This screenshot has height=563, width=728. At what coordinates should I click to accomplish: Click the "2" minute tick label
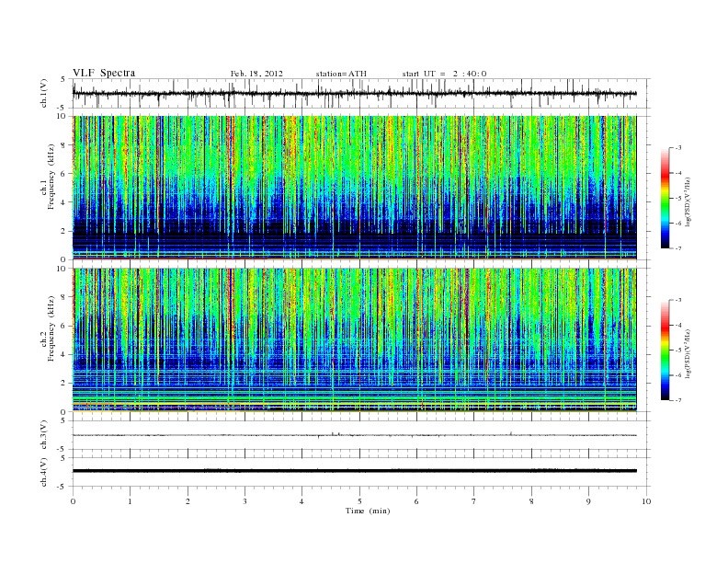(188, 501)
